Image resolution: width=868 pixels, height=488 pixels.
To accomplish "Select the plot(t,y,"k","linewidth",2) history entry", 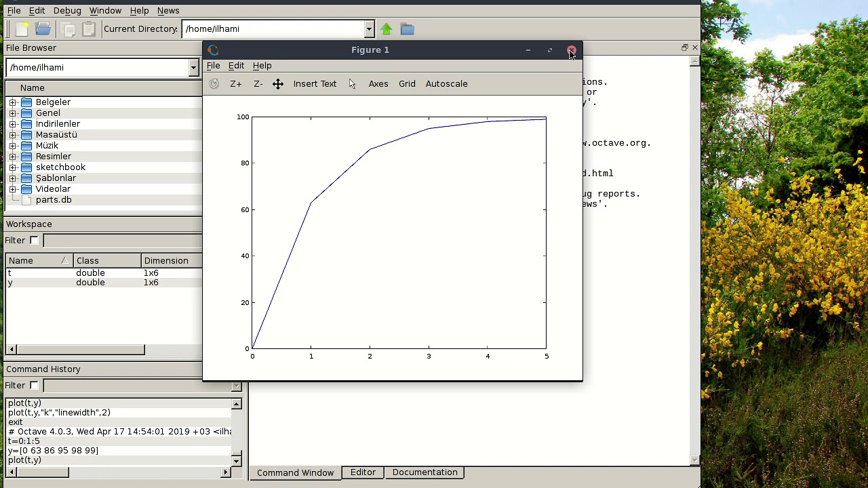I will [x=59, y=413].
